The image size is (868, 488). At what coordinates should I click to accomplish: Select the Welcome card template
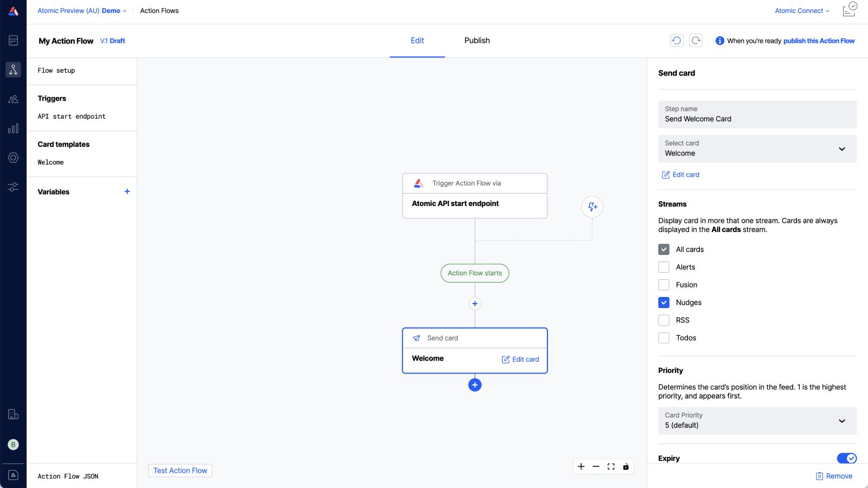[x=50, y=163]
